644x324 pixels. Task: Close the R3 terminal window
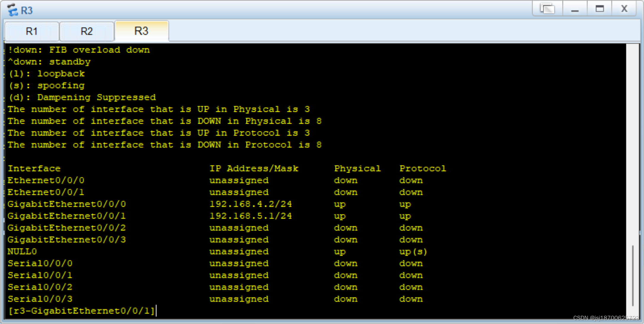[624, 9]
